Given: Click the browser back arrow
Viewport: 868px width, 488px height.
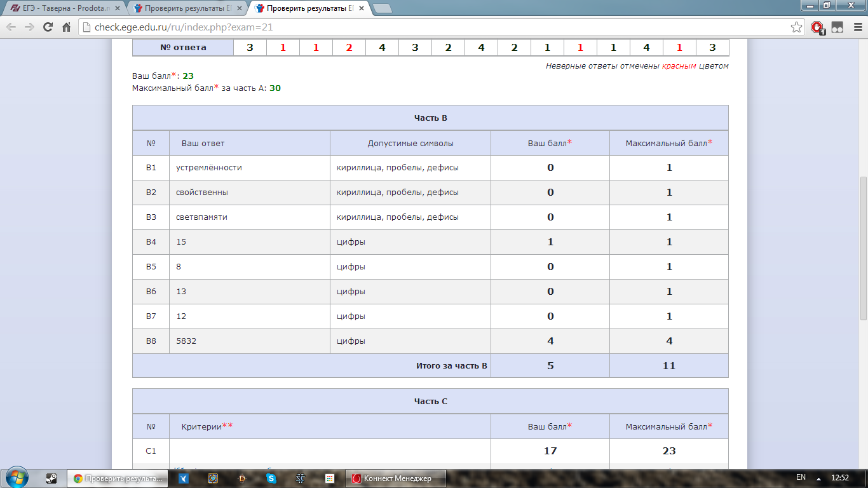Looking at the screenshot, I should (11, 27).
